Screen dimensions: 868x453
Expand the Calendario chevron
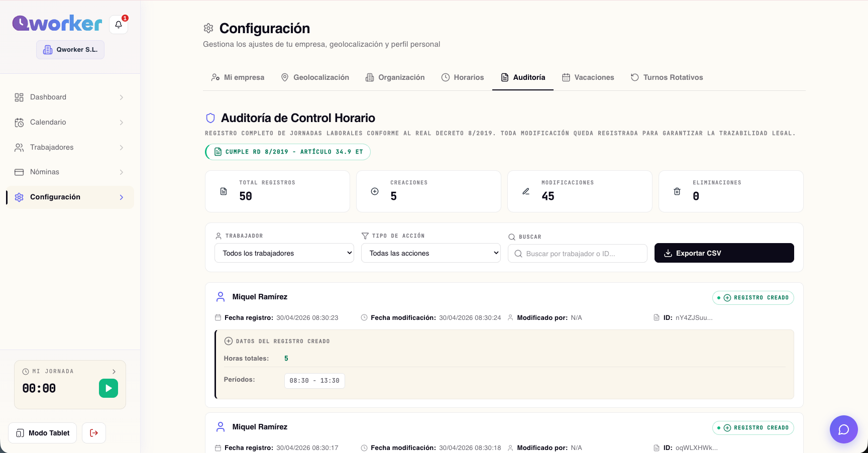(x=122, y=123)
